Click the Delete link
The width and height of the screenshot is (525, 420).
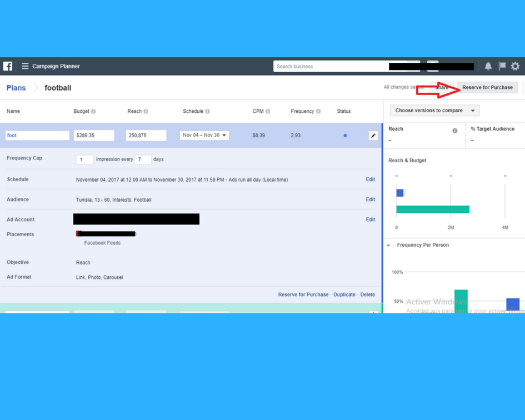click(367, 294)
